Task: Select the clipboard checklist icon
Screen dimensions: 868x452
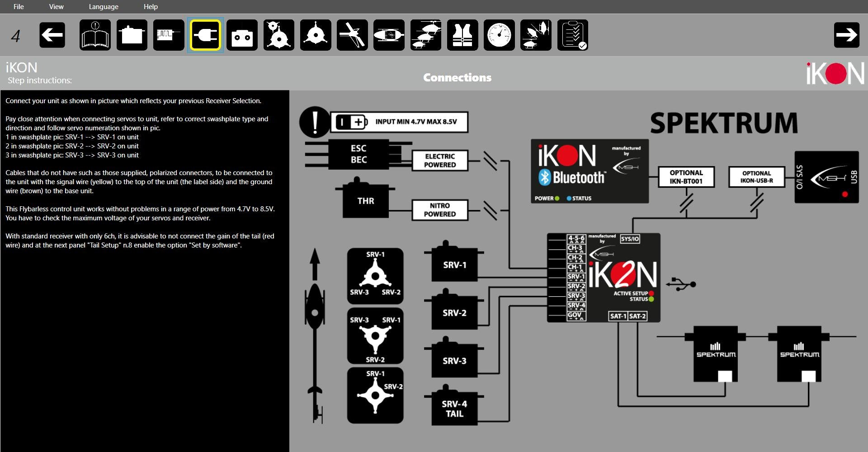Action: pyautogui.click(x=572, y=35)
